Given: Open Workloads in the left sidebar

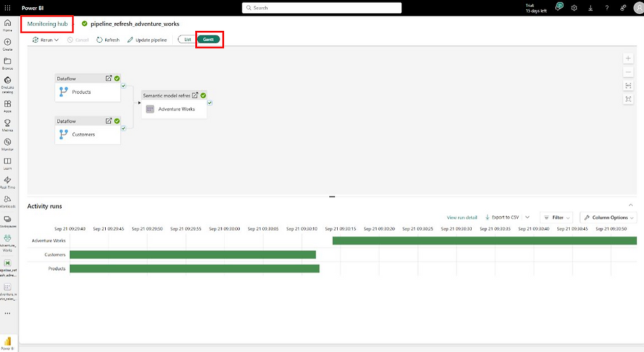Looking at the screenshot, I should 7,202.
